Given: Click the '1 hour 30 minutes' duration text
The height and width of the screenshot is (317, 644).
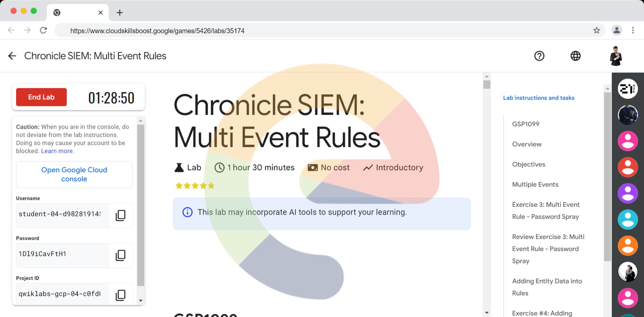Looking at the screenshot, I should pos(261,167).
